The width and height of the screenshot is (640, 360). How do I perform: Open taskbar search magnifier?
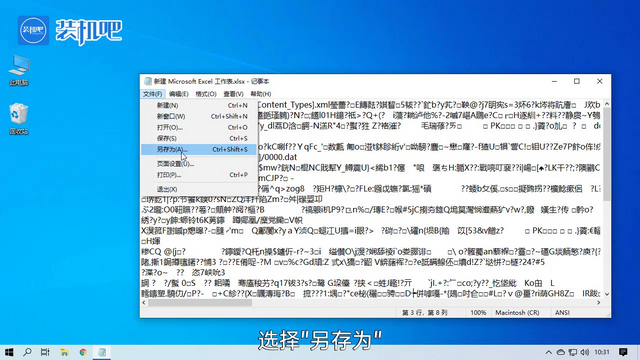(27, 352)
